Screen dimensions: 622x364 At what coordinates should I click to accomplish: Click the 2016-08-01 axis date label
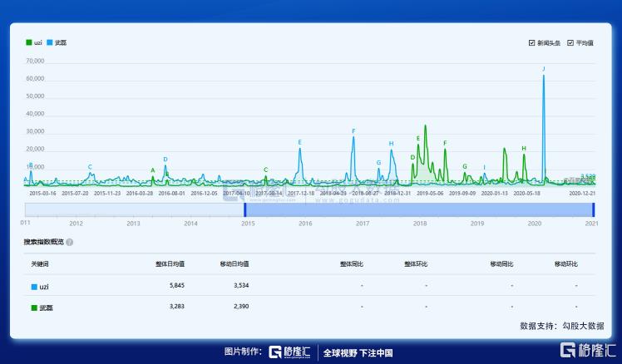point(172,193)
